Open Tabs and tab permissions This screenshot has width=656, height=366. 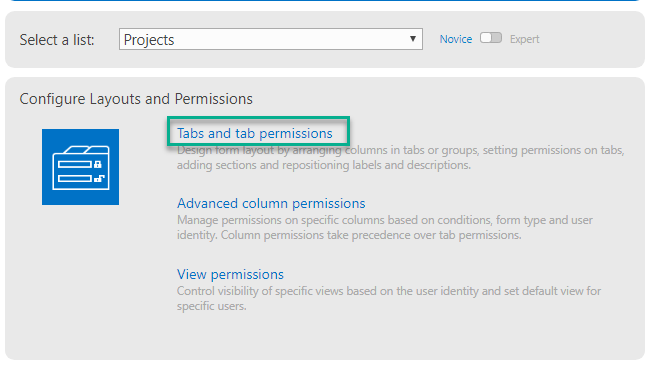254,133
